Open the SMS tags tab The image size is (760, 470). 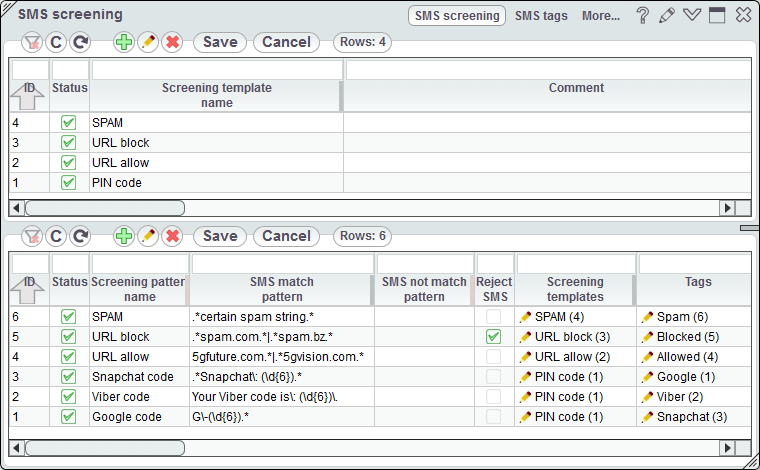point(541,16)
